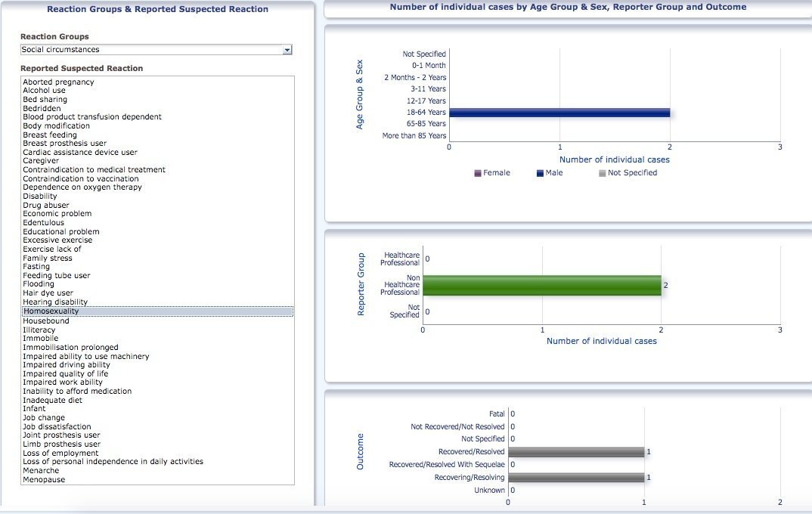Click the Not Specified legend swatch
The image size is (812, 514).
(x=602, y=173)
